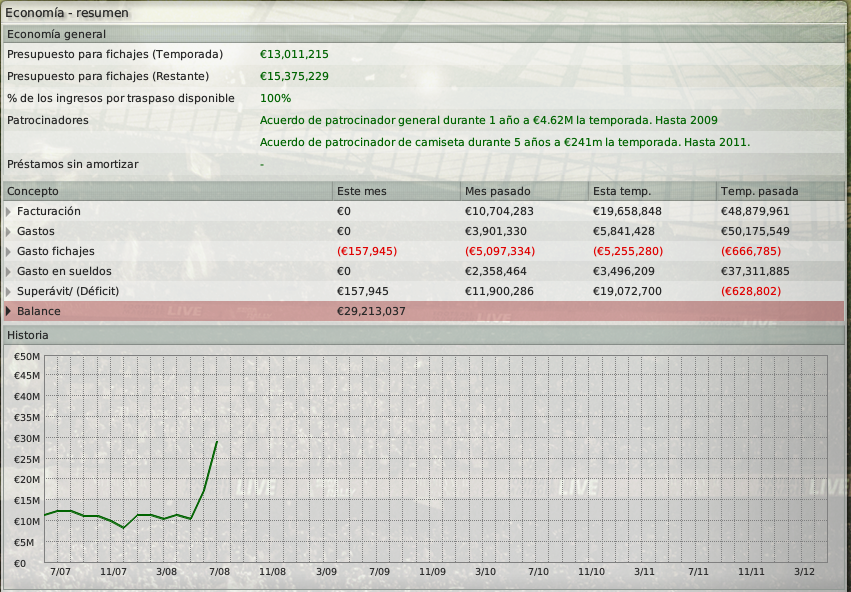The width and height of the screenshot is (851, 592).
Task: Click the 3/12 chart axis label
Action: [x=804, y=572]
